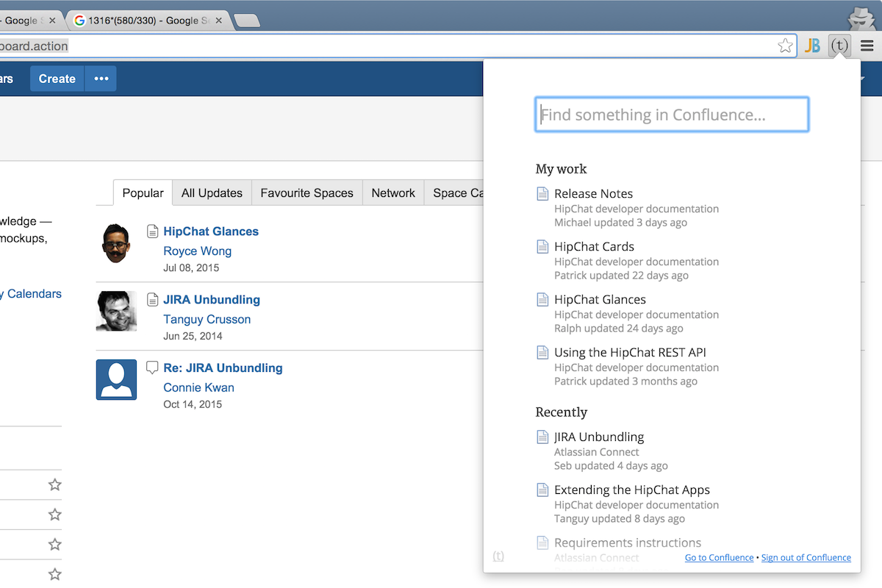
Task: Close the second Google Search tab
Action: click(x=218, y=21)
